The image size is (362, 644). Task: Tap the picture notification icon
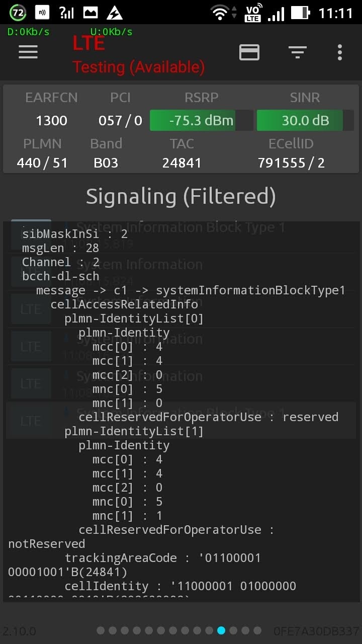point(90,13)
